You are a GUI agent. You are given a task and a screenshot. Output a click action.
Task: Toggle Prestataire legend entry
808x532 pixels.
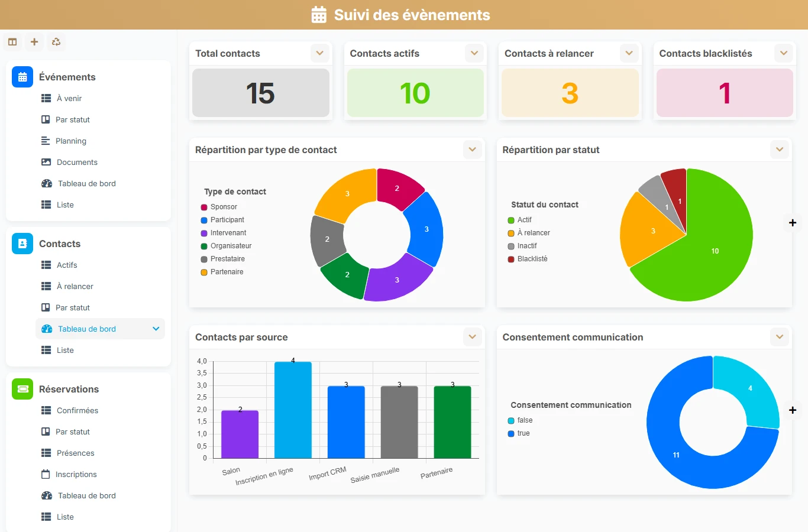click(x=222, y=259)
